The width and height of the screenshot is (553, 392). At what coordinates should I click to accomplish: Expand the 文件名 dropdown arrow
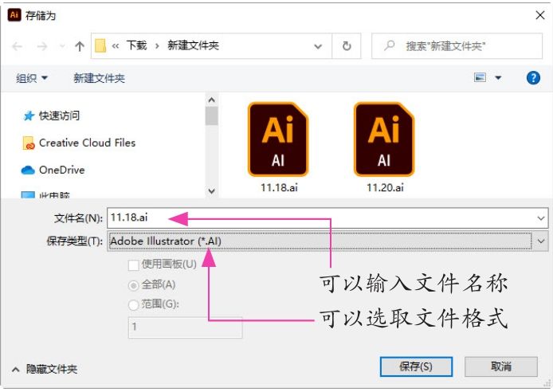541,218
